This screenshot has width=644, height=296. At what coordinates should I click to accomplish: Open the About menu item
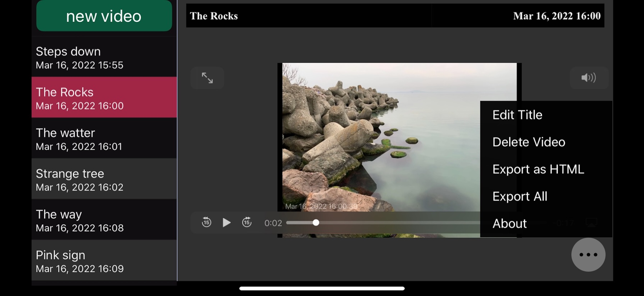click(509, 223)
